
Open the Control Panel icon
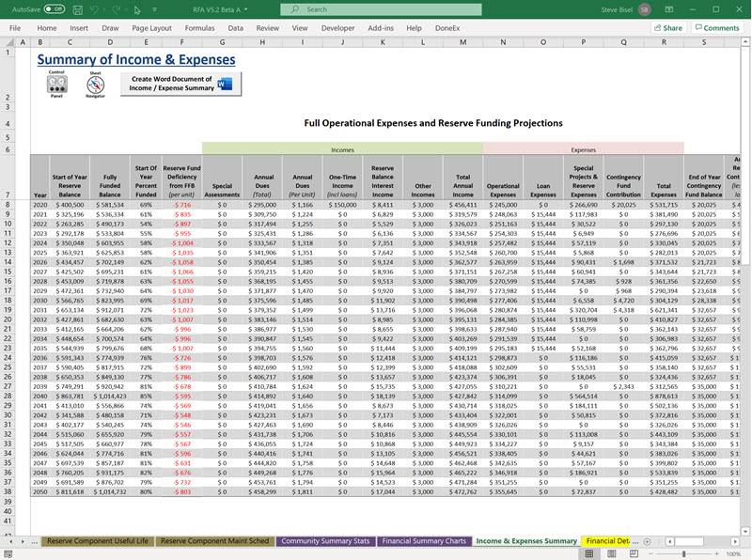(x=56, y=86)
